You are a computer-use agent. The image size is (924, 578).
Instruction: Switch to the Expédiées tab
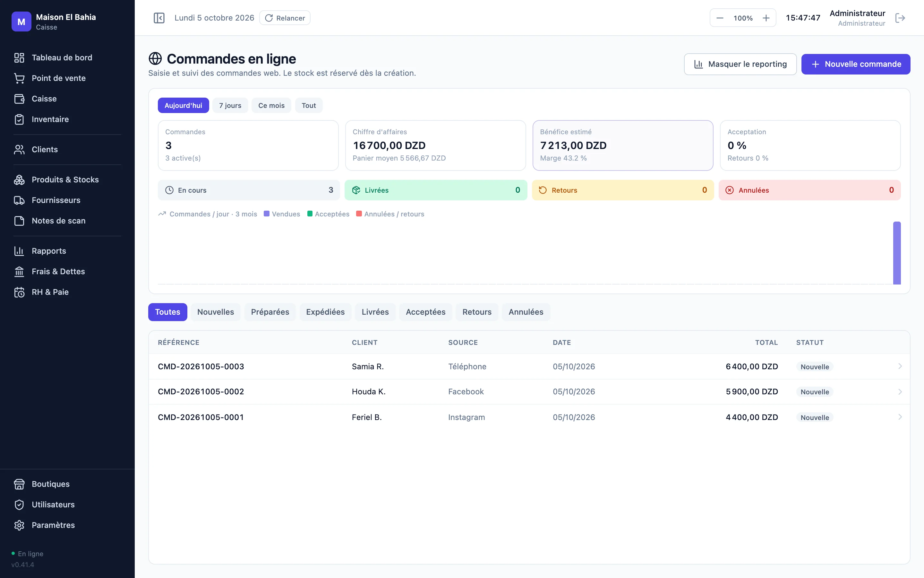pos(325,312)
